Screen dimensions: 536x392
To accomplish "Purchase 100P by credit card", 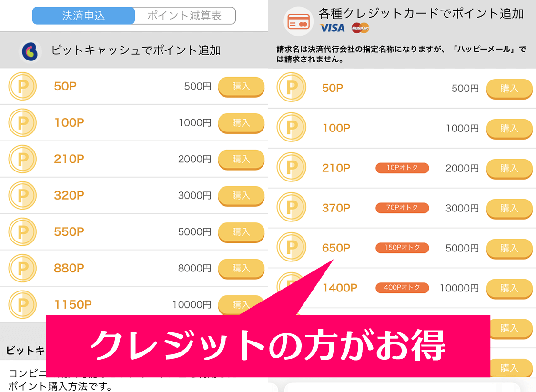I will (509, 128).
